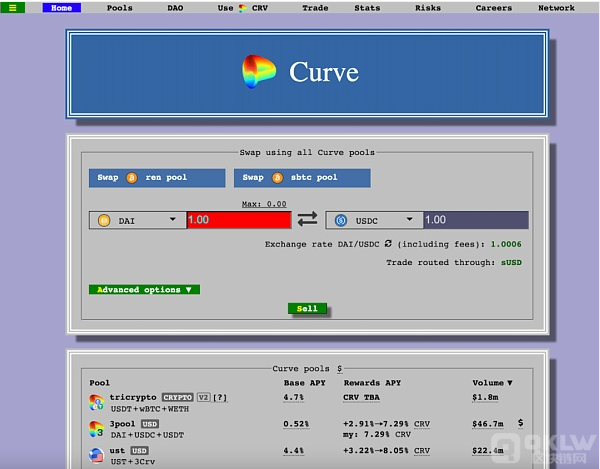
Task: Click the sUSD routed pool link
Action: pos(511,262)
